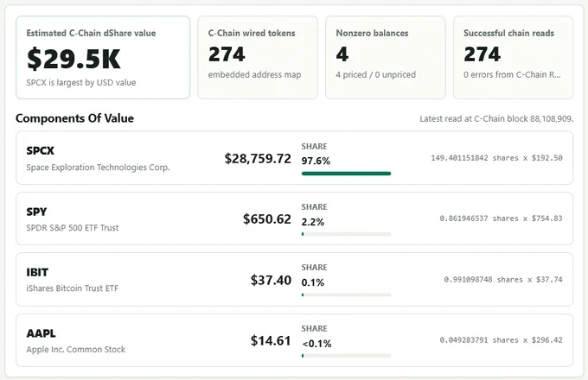
Task: Select the SPCX ticker symbol
Action: pos(40,150)
